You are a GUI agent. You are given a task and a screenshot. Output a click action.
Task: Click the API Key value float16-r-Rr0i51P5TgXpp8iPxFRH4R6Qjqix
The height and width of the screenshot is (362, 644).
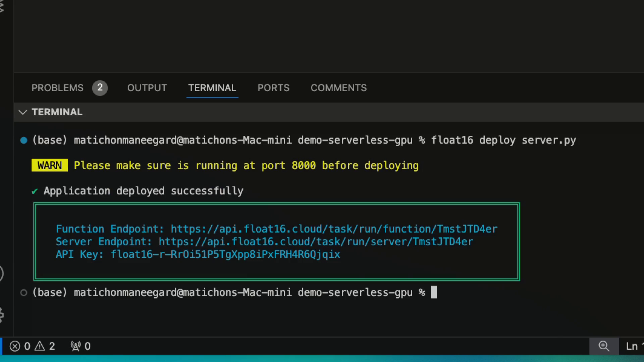click(x=225, y=254)
